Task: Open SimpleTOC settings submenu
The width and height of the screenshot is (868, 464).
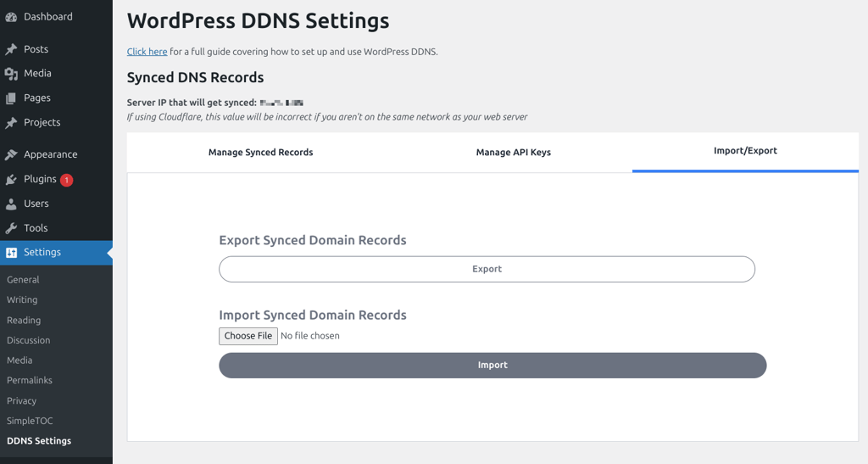Action: [30, 421]
